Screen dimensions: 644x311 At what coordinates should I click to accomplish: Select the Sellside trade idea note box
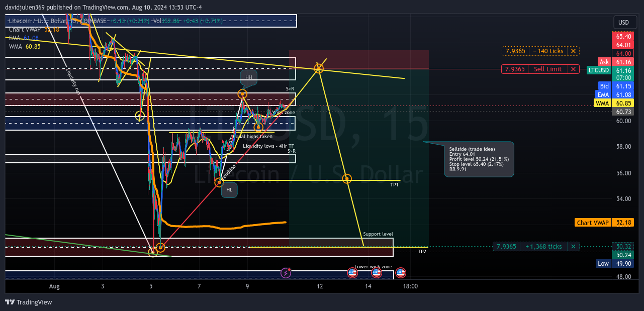(x=479, y=159)
